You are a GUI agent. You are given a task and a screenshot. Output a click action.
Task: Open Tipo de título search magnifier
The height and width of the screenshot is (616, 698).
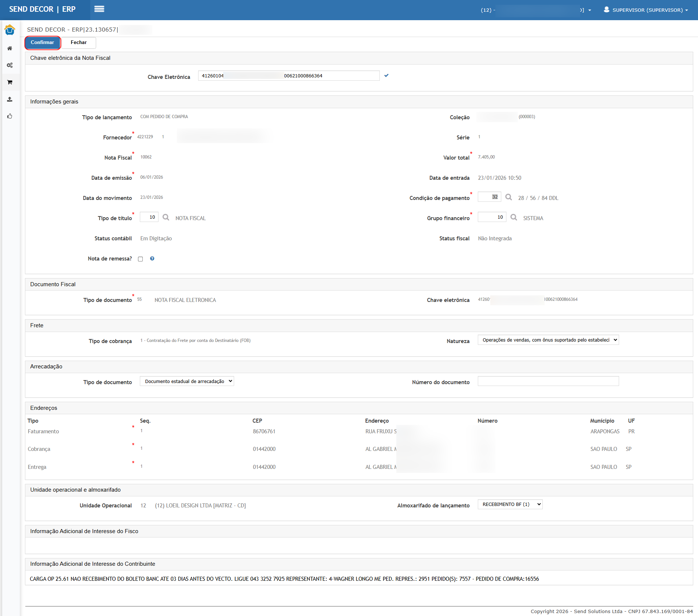pyautogui.click(x=166, y=218)
